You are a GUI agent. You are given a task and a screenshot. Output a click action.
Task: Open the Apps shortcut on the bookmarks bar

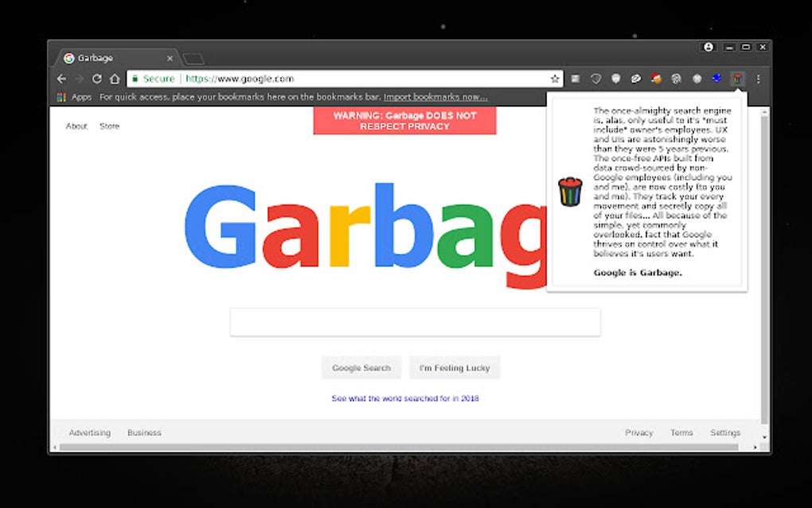point(70,96)
